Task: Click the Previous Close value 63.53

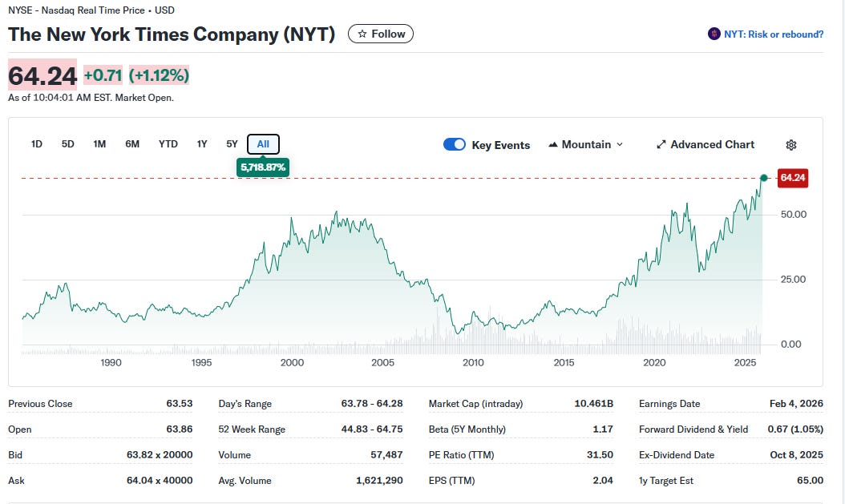Action: pos(180,403)
